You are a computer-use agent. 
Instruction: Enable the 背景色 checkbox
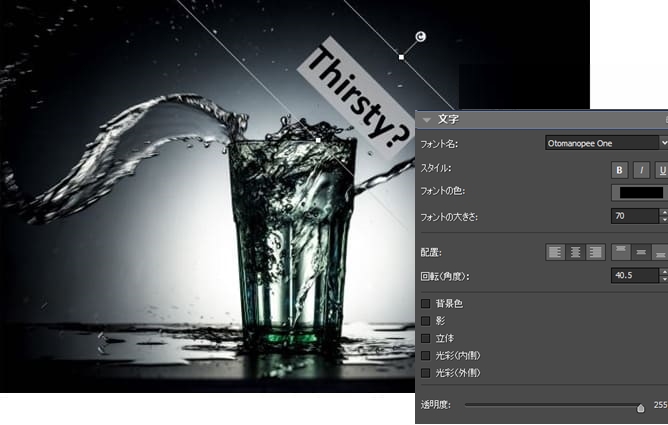[x=425, y=303]
